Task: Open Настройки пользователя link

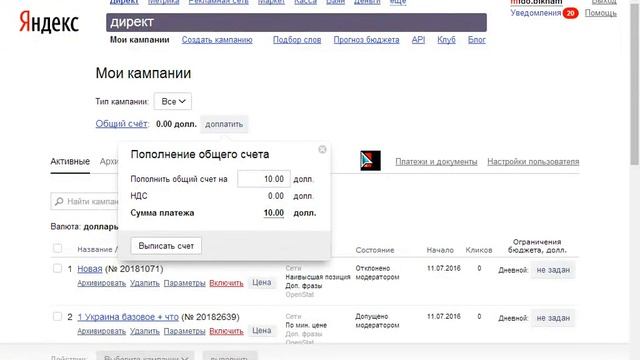Action: coord(533,162)
